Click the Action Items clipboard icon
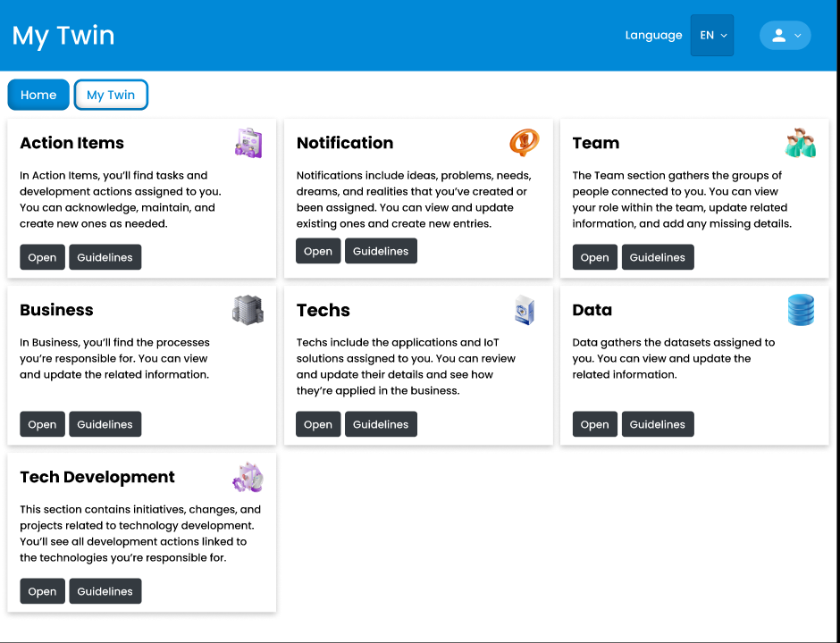Screen dimensions: 840x643 pos(248,143)
